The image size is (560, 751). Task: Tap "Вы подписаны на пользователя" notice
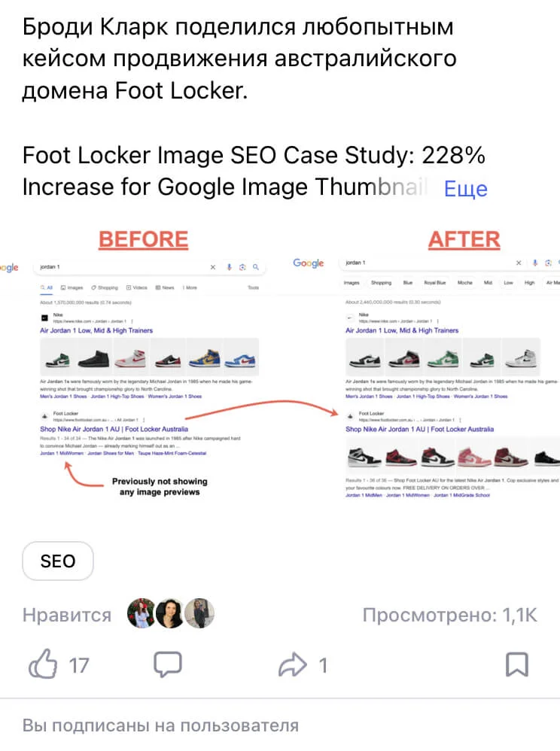(160, 725)
